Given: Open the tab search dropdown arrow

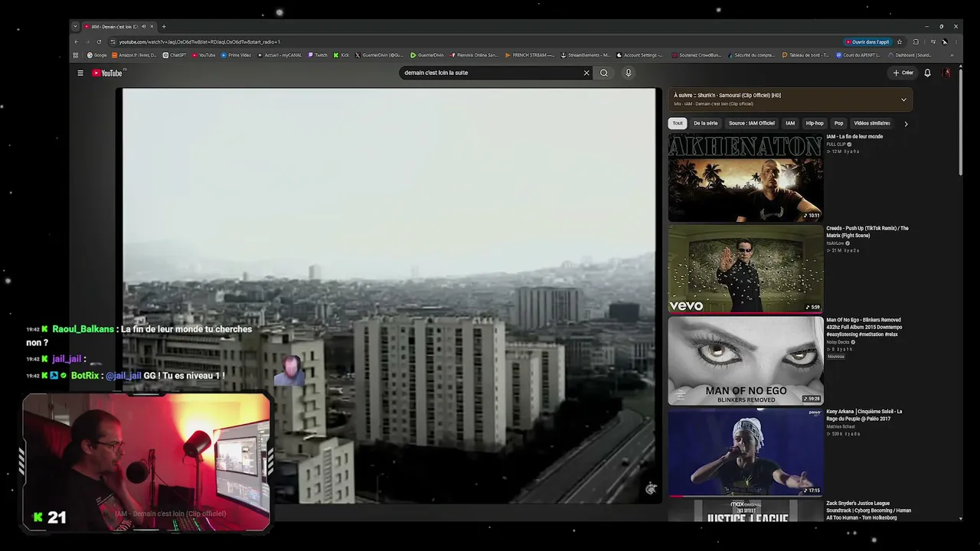Looking at the screenshot, I should (x=76, y=27).
